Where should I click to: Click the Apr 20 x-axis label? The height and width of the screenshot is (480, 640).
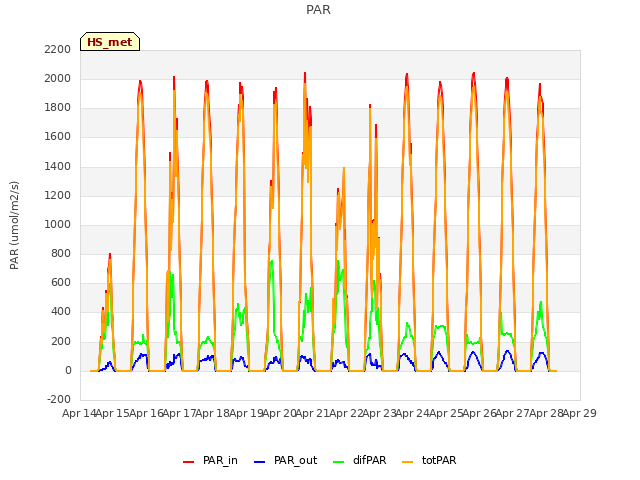[x=280, y=413]
